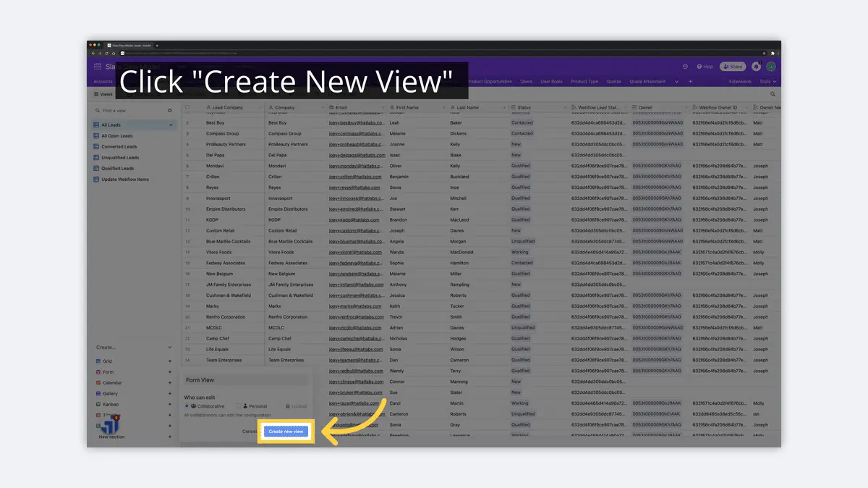Add a New section with plus

[x=170, y=437]
